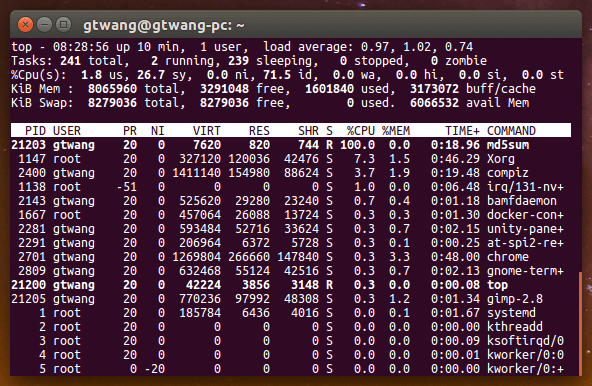Select the systemd process row
Viewport: 592px width, 386px height.
(291, 313)
